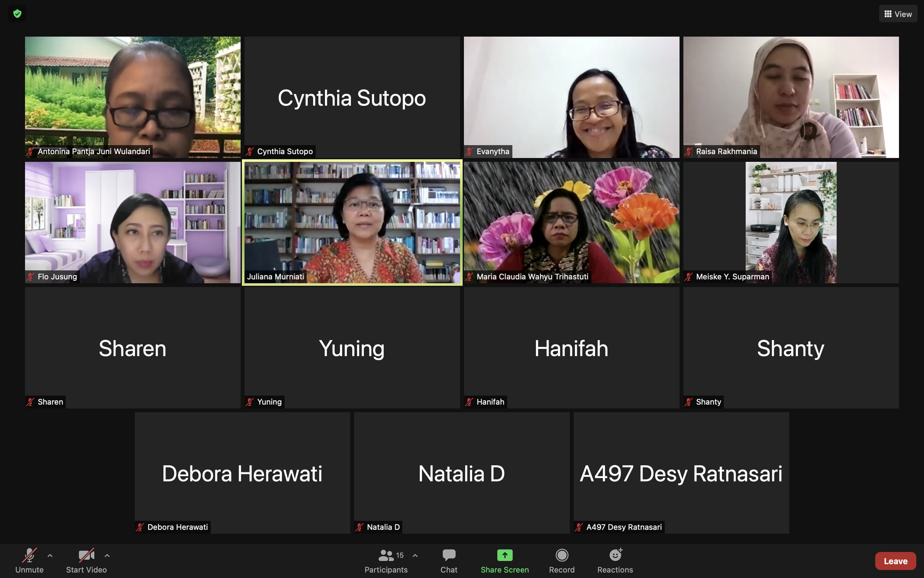Click muted mic icon on Shanty label
Image resolution: width=924 pixels, height=578 pixels.
coord(689,402)
